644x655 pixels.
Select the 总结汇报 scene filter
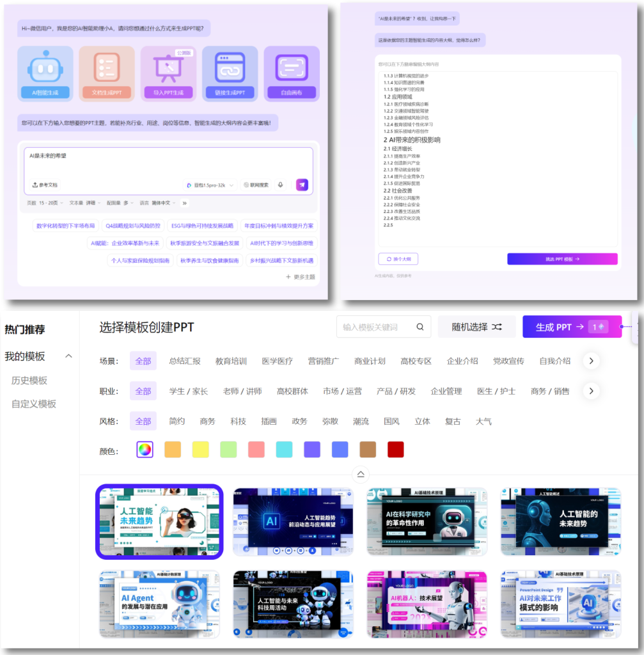184,361
